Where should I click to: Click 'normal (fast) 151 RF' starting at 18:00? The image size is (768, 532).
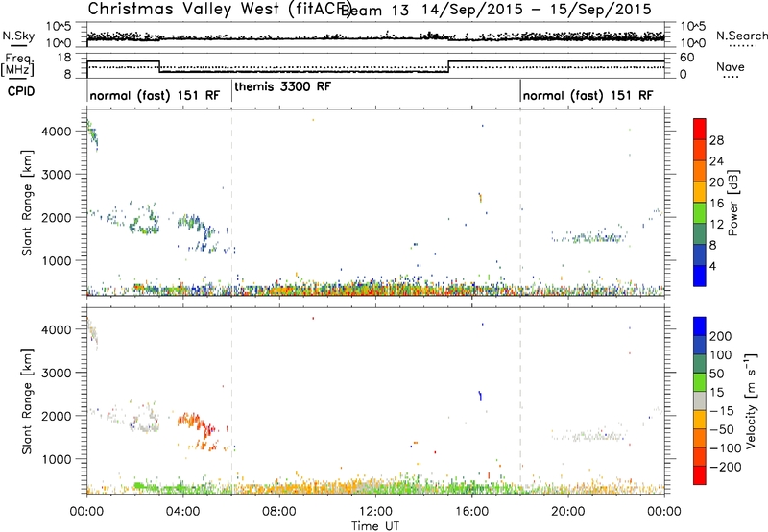pyautogui.click(x=588, y=95)
